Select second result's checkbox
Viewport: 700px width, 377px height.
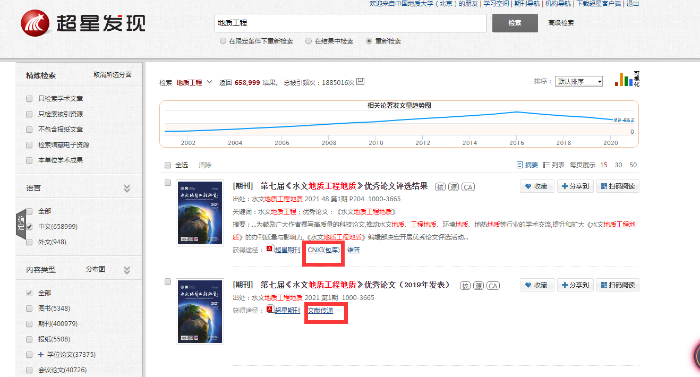coord(167,281)
